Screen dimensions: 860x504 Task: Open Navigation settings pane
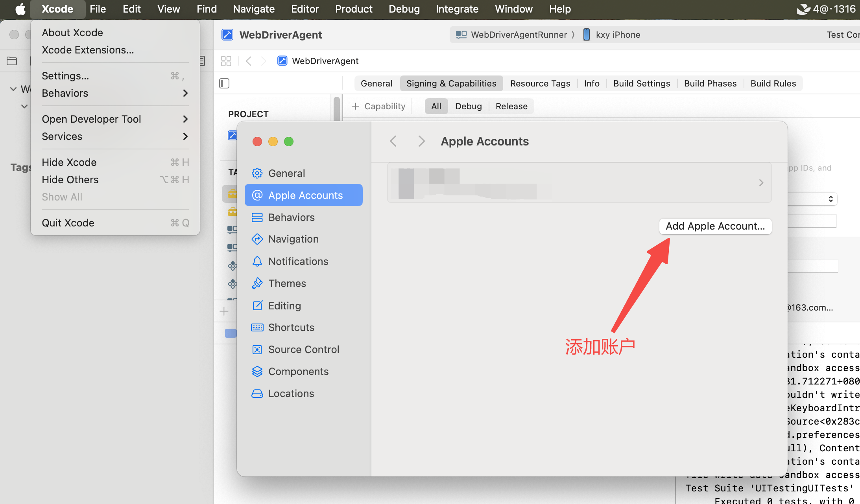(293, 239)
